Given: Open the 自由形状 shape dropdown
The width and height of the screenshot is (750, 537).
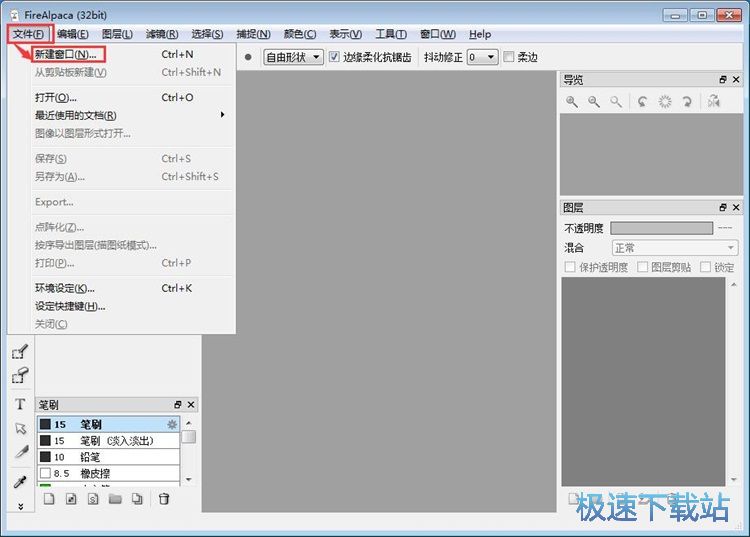Looking at the screenshot, I should (293, 57).
